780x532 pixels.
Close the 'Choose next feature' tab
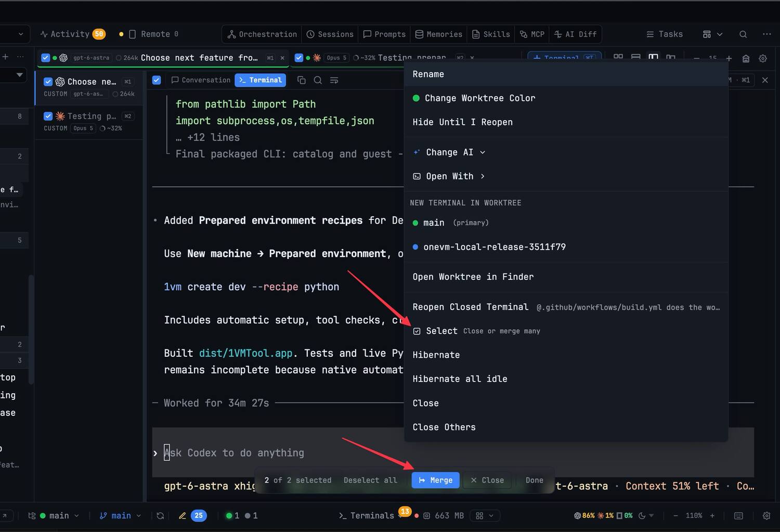pos(282,58)
